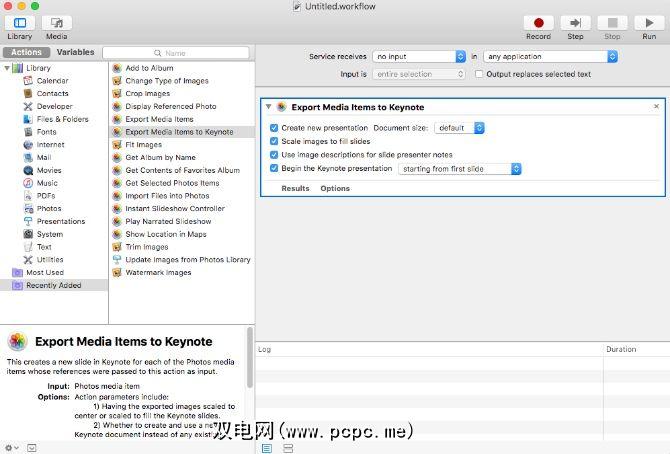This screenshot has height=454, width=670.
Task: Select the Fit Images action
Action: point(182,145)
